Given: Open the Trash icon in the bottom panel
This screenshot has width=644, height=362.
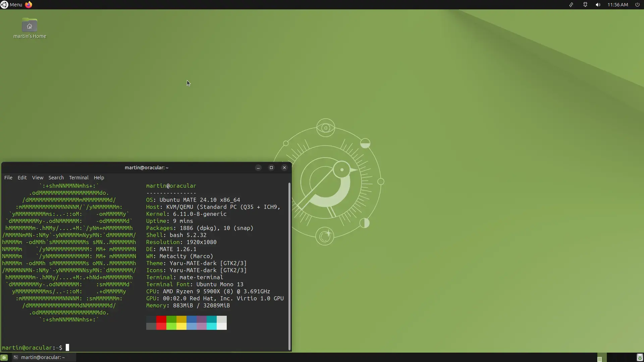Looking at the screenshot, I should [639, 357].
